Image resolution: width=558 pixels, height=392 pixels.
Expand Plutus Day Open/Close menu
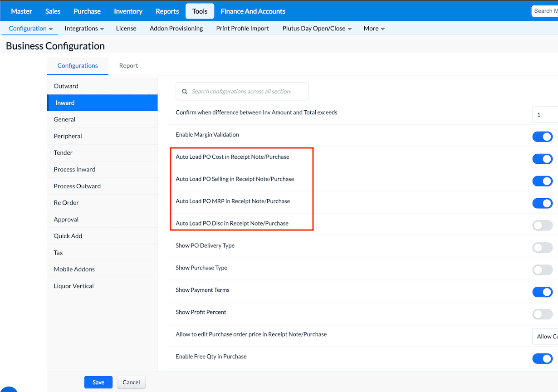point(317,29)
